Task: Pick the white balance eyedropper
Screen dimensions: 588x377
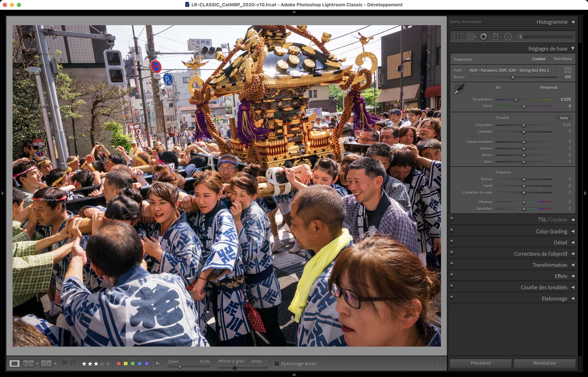Action: [459, 89]
